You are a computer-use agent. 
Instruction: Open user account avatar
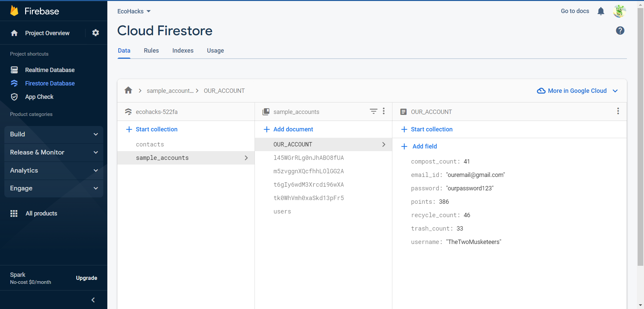point(619,11)
